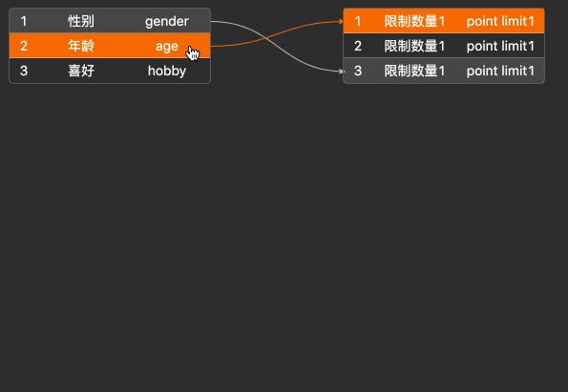Click the word age in left table

(x=167, y=47)
